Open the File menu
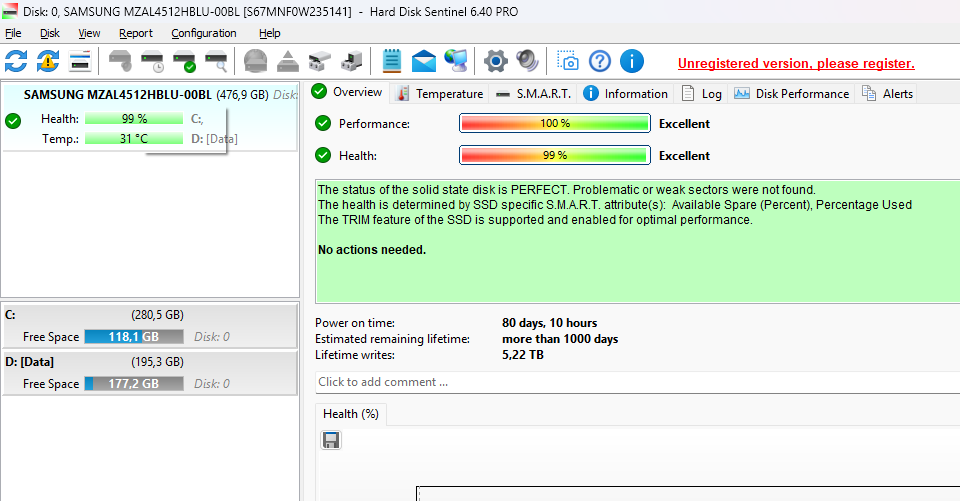Screen dimensions: 960x501 (x=13, y=33)
